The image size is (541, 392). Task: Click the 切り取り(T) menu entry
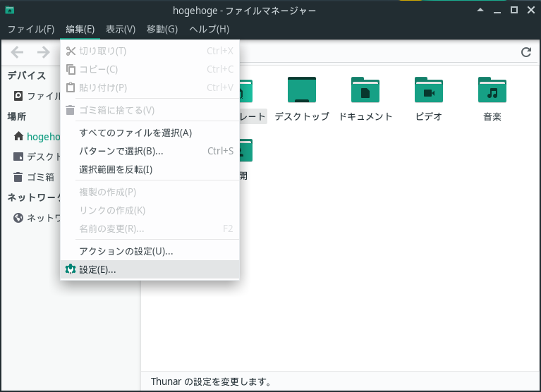click(150, 51)
